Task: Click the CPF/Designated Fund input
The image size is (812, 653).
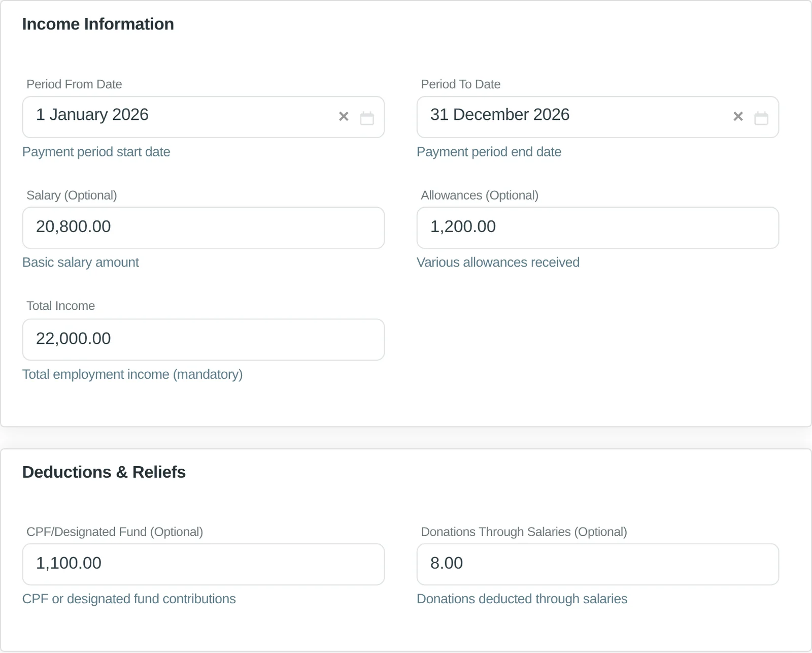Action: click(x=204, y=564)
